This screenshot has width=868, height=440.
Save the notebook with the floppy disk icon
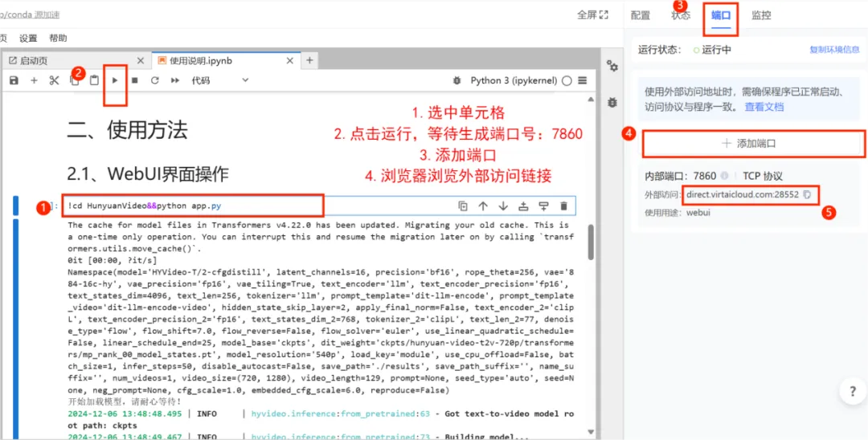pyautogui.click(x=14, y=81)
